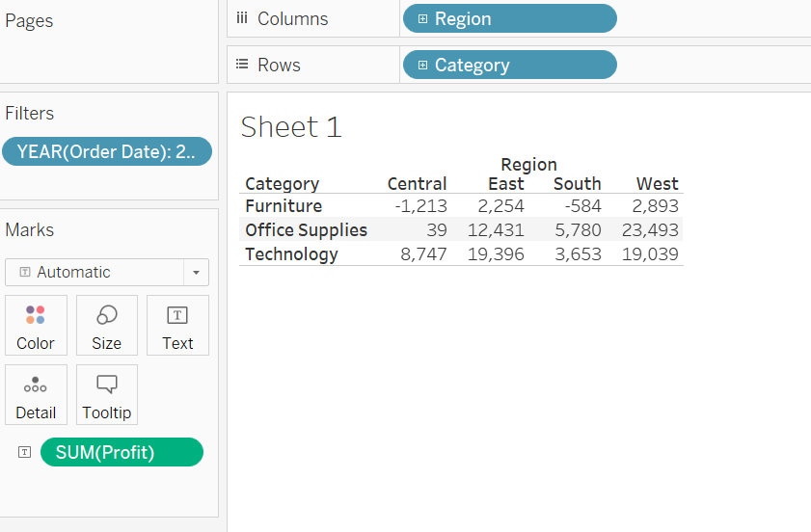Select the SUM(Profit) pill
This screenshot has height=532, width=811.
pyautogui.click(x=122, y=452)
